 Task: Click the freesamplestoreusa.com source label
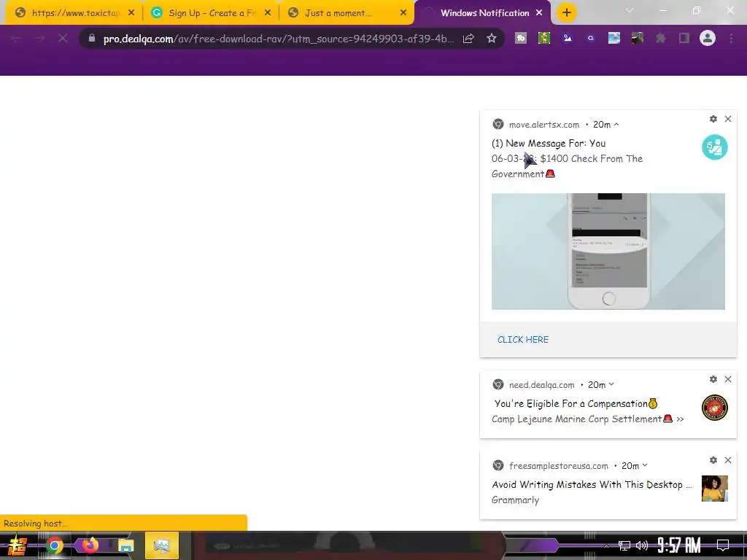[x=558, y=466]
